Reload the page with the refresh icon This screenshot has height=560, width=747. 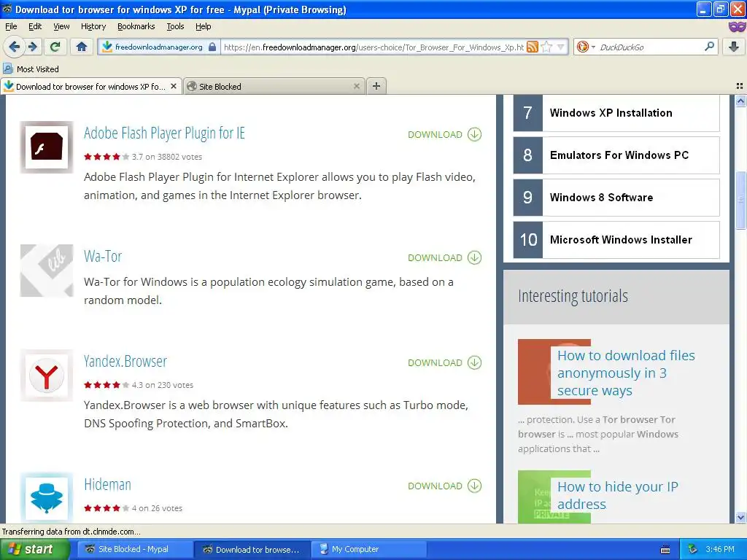[x=55, y=47]
